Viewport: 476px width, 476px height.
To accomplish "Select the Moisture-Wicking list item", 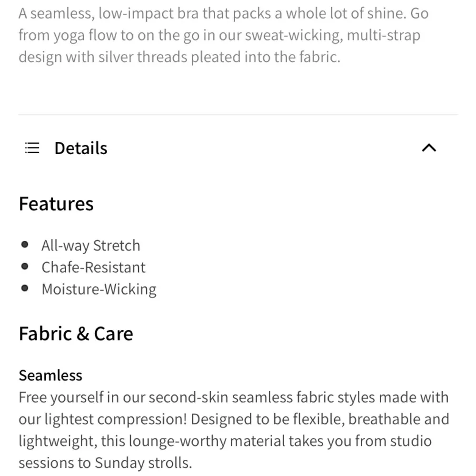I will [x=99, y=288].
